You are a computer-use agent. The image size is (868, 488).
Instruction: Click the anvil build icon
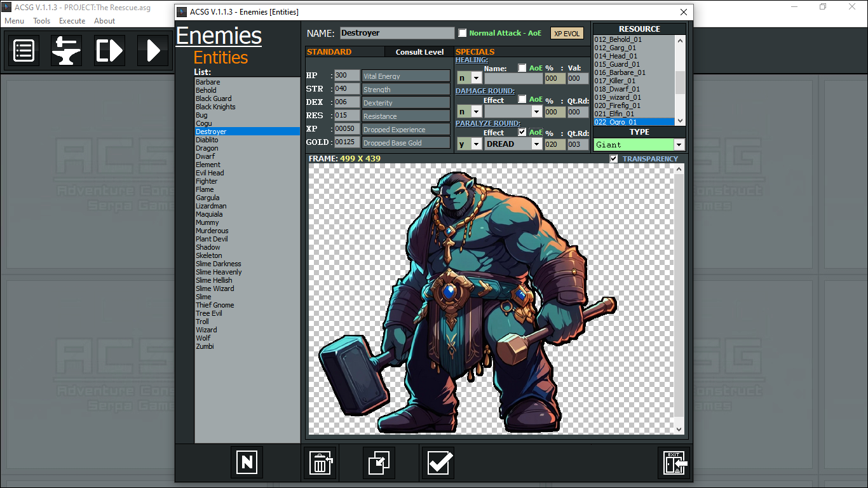point(66,51)
